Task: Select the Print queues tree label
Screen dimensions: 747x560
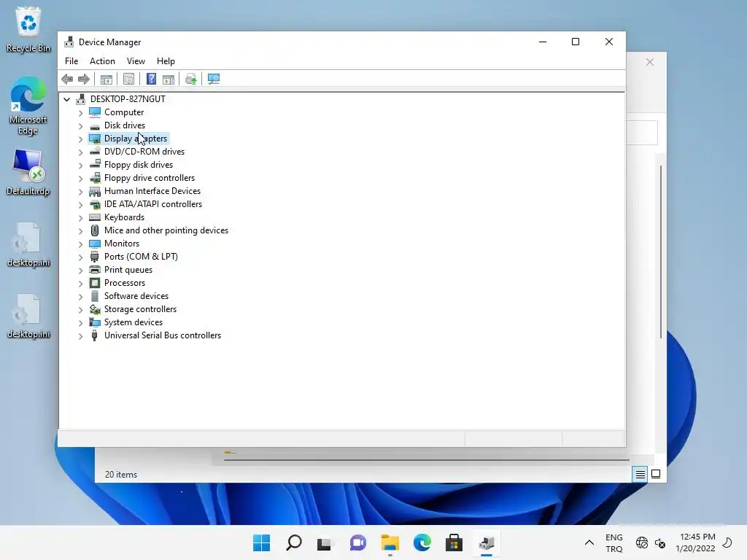Action: coord(128,270)
